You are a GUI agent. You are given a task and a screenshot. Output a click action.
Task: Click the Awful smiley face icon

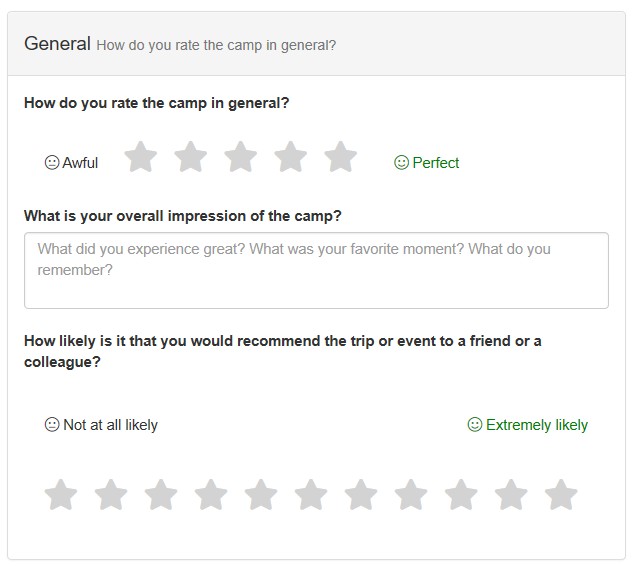(52, 162)
